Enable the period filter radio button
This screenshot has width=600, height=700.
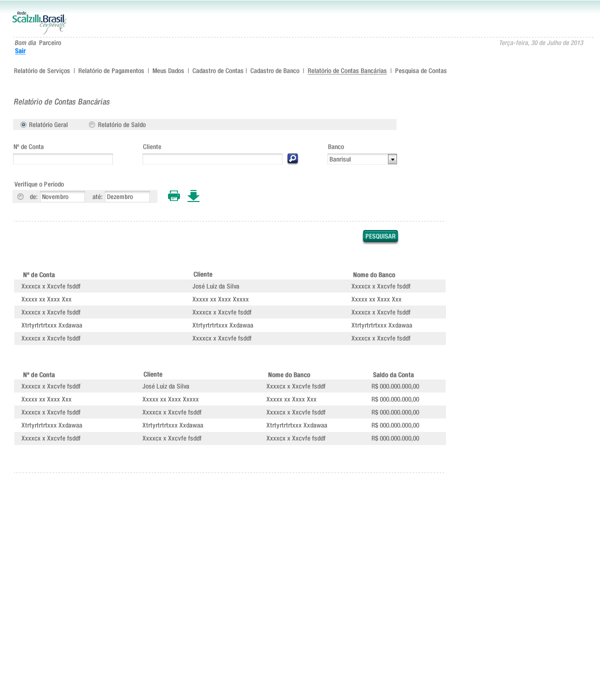click(20, 197)
